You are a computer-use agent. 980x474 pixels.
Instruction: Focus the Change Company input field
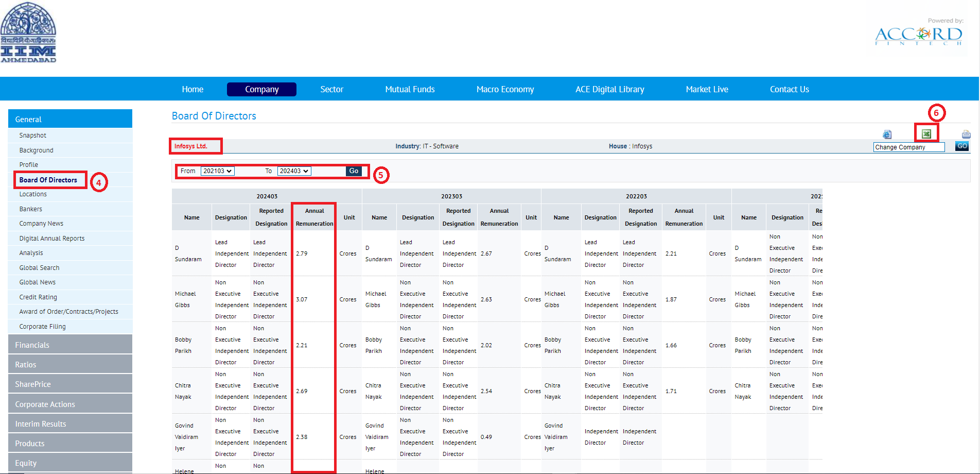click(x=909, y=147)
